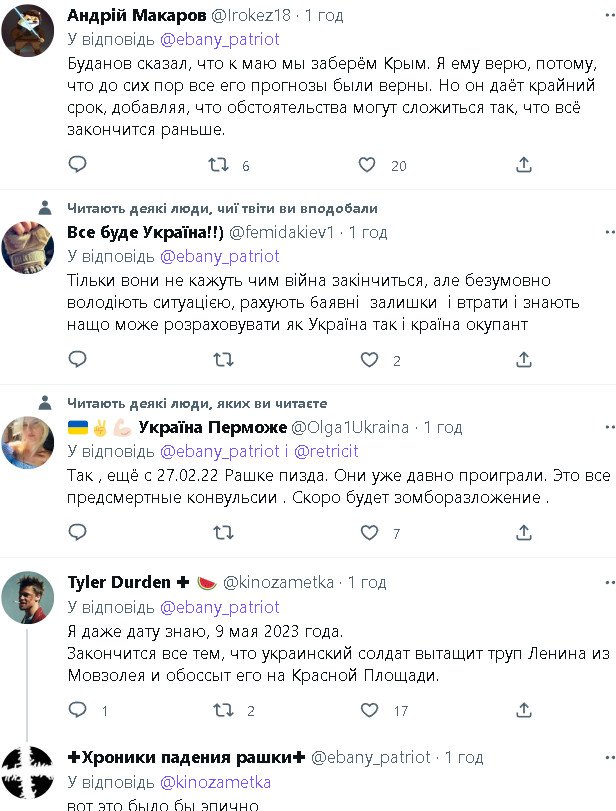The image size is (616, 811).
Task: Open the Україна Переможе tweet timestamp
Action: click(442, 427)
